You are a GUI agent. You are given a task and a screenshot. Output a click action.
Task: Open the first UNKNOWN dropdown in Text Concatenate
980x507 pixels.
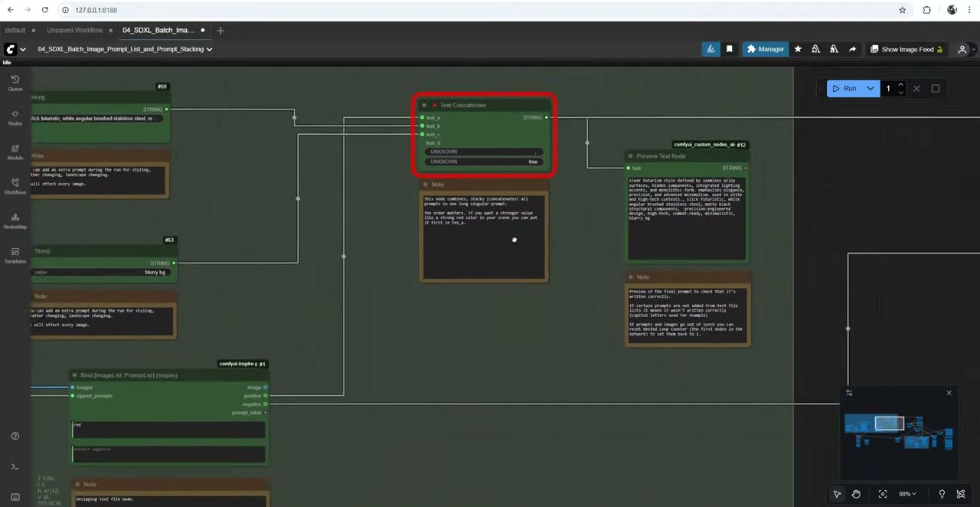(x=484, y=152)
